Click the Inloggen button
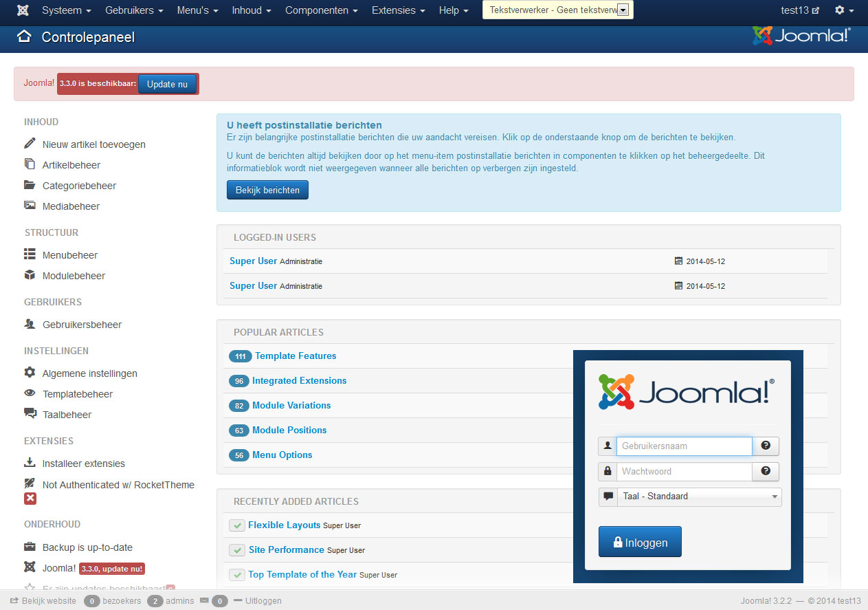The image size is (868, 610). pyautogui.click(x=640, y=542)
